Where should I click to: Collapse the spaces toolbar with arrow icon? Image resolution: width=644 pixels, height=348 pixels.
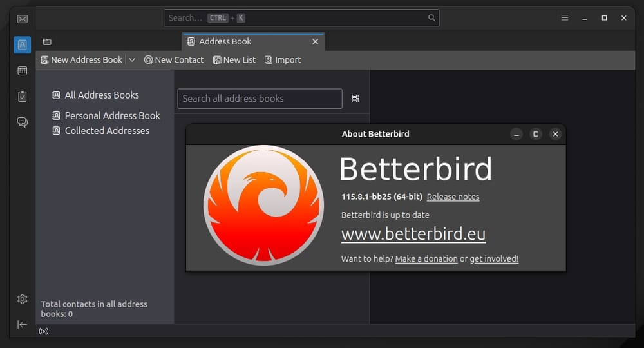(22, 325)
